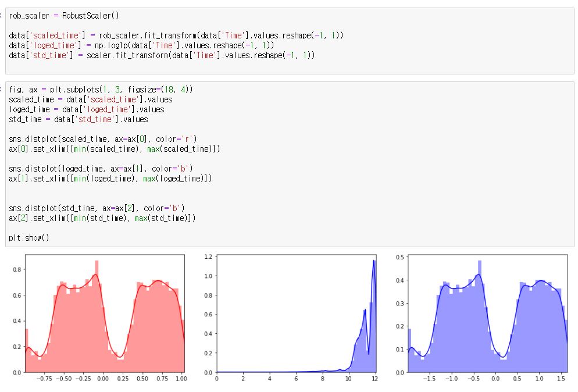
Task: Click the 1.2 y-axis tick in middle plot
Action: [x=208, y=256]
